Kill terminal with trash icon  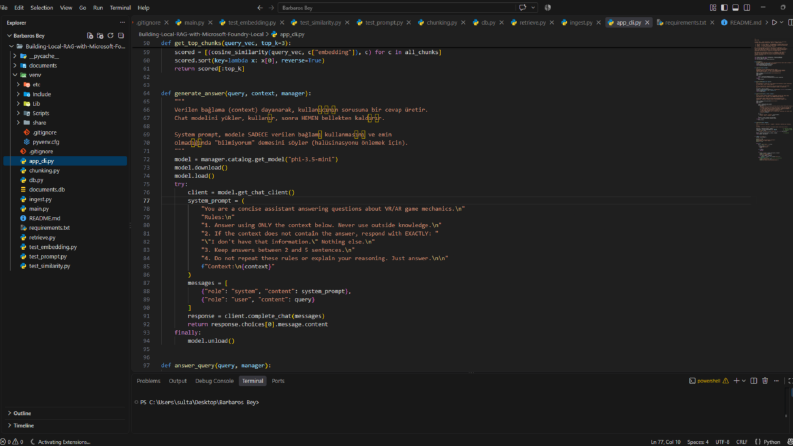coord(765,381)
